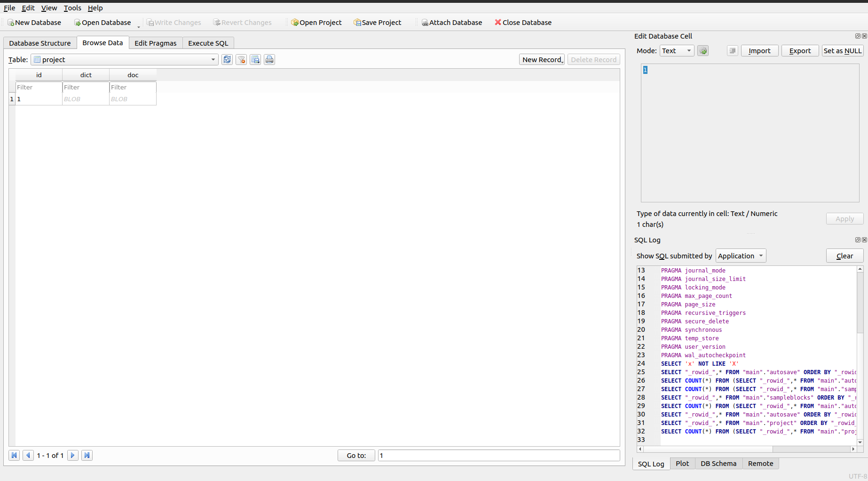Viewport: 868px width, 481px height.
Task: Sort by the doc column header
Action: point(133,75)
